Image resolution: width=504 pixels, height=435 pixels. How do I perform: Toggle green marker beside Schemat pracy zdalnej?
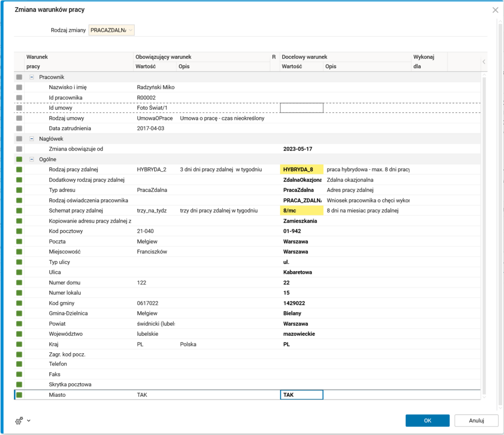pyautogui.click(x=19, y=211)
